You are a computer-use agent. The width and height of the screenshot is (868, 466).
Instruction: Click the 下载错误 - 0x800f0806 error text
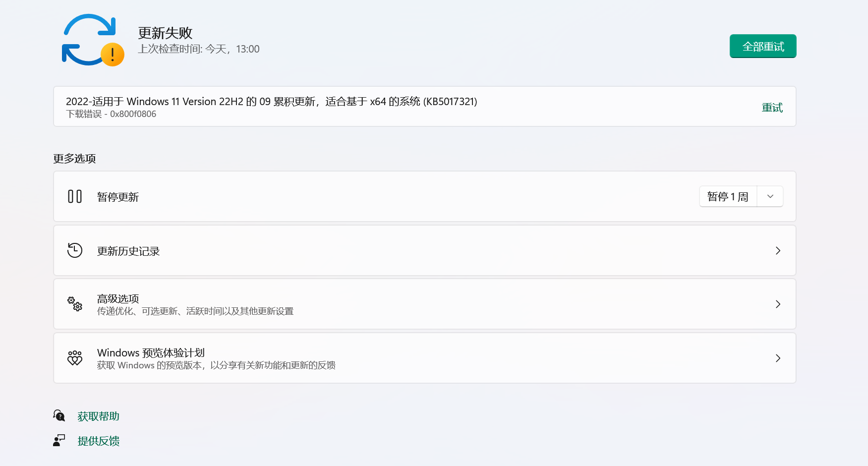(111, 114)
